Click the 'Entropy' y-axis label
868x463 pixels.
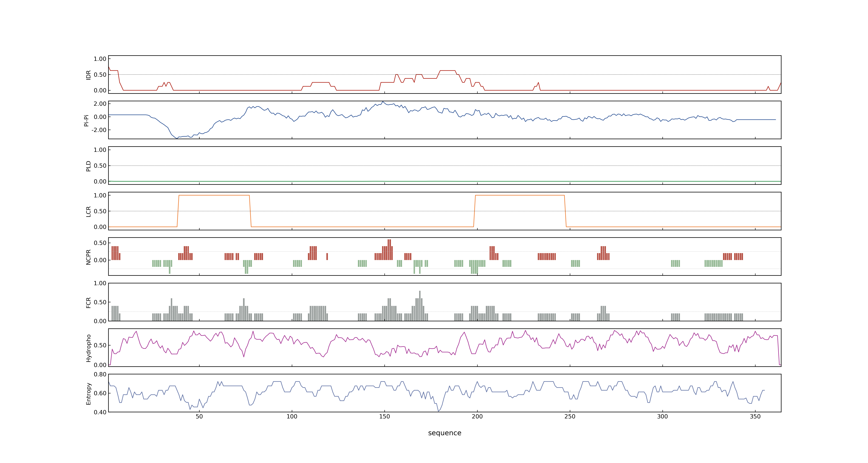pyautogui.click(x=89, y=393)
